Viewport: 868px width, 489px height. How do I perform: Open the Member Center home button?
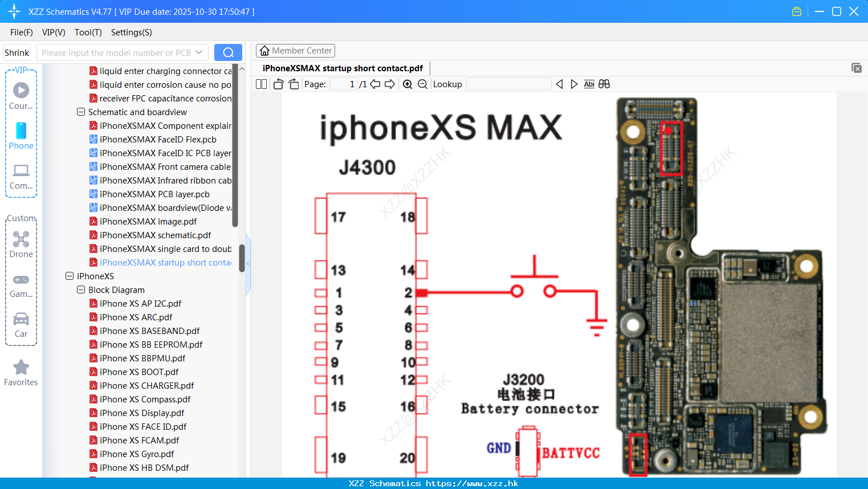(295, 51)
